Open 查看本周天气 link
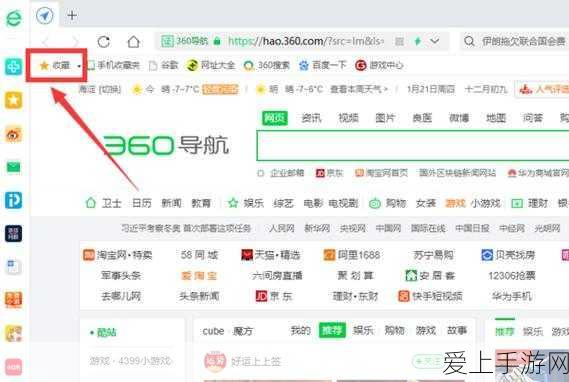 coord(359,89)
